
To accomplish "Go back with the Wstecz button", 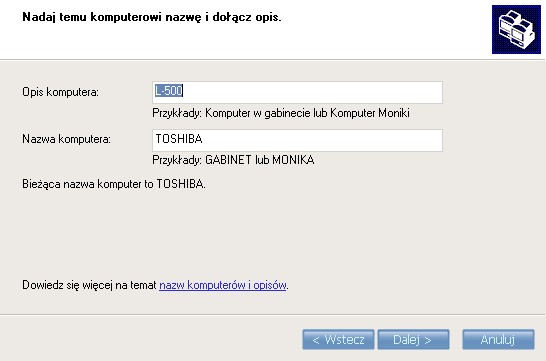I will [338, 339].
